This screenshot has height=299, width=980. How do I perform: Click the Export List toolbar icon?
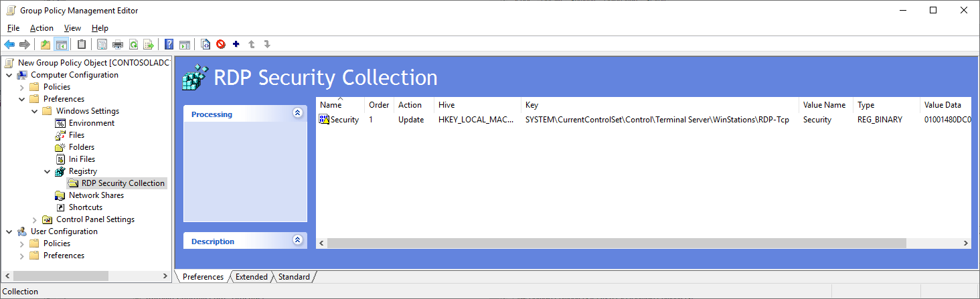pos(149,44)
